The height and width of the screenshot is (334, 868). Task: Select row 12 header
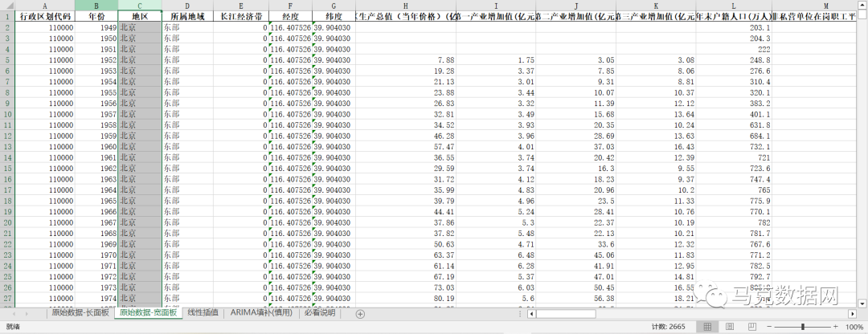[7, 136]
